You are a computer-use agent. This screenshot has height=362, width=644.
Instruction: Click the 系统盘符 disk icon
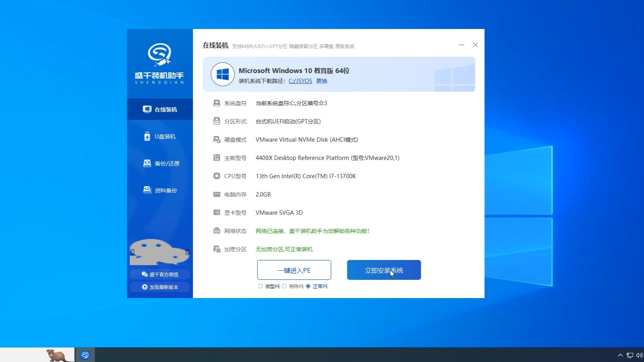click(x=217, y=103)
